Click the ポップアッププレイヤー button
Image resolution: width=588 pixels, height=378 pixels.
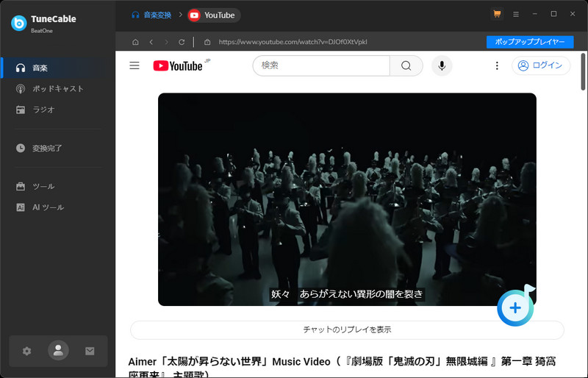tap(530, 42)
